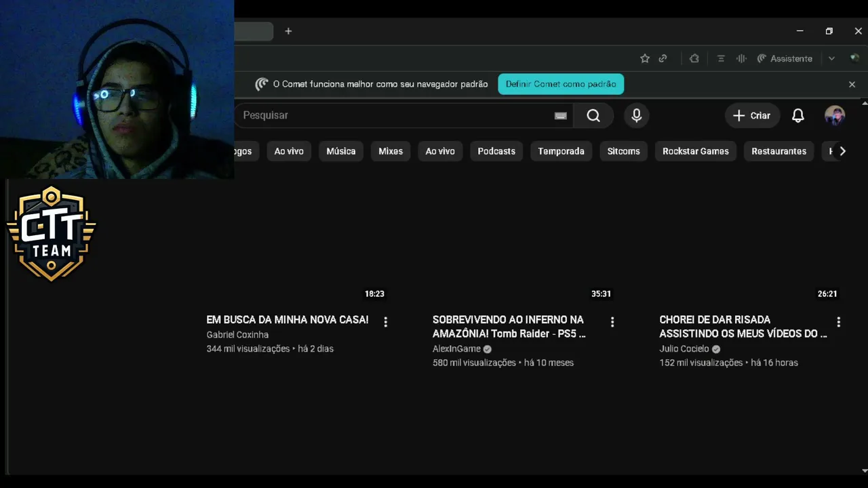Select the Restaurantes filter chip
The height and width of the screenshot is (488, 868).
778,151
